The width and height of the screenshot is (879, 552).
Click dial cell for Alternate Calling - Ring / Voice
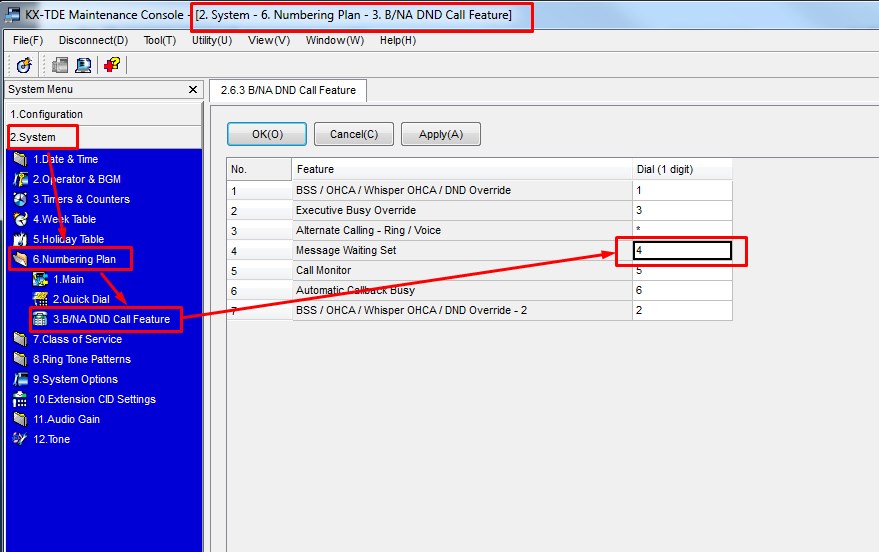coord(682,230)
